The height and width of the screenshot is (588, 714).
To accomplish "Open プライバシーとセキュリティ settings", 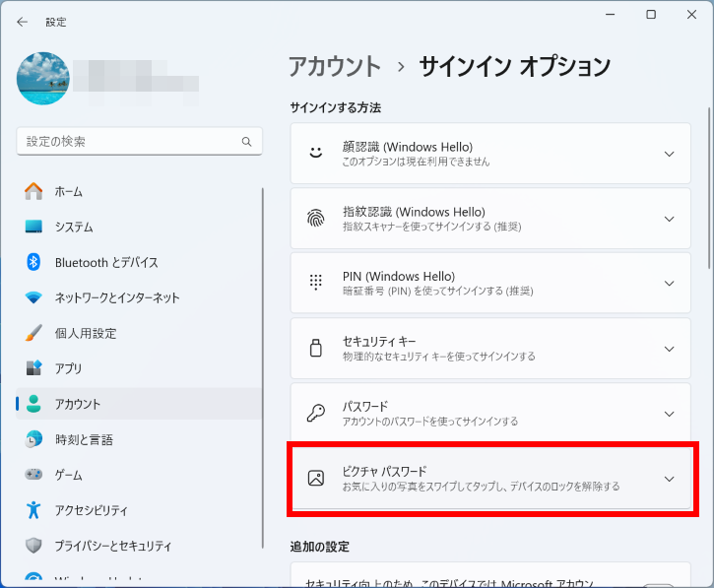I will coord(139,546).
